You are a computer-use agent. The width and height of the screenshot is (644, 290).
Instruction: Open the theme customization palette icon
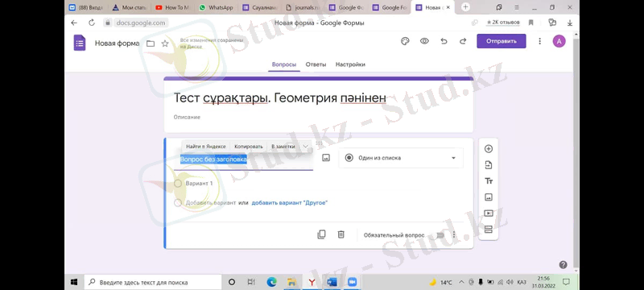click(405, 41)
